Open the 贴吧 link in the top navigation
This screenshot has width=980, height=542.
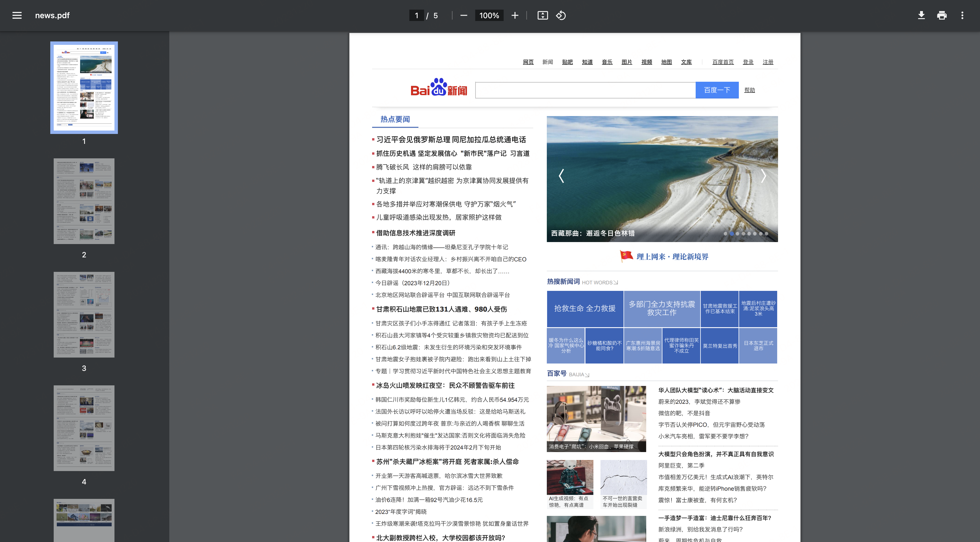pos(567,62)
